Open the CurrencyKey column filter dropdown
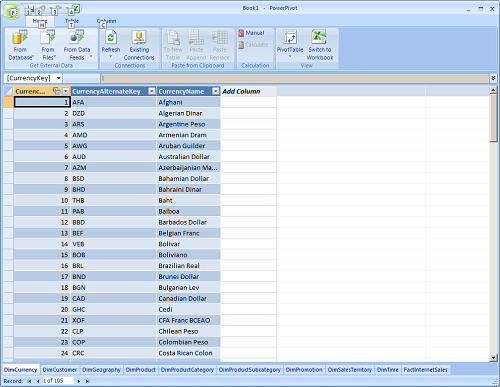Viewport: 500px width, 387px height. coord(66,91)
